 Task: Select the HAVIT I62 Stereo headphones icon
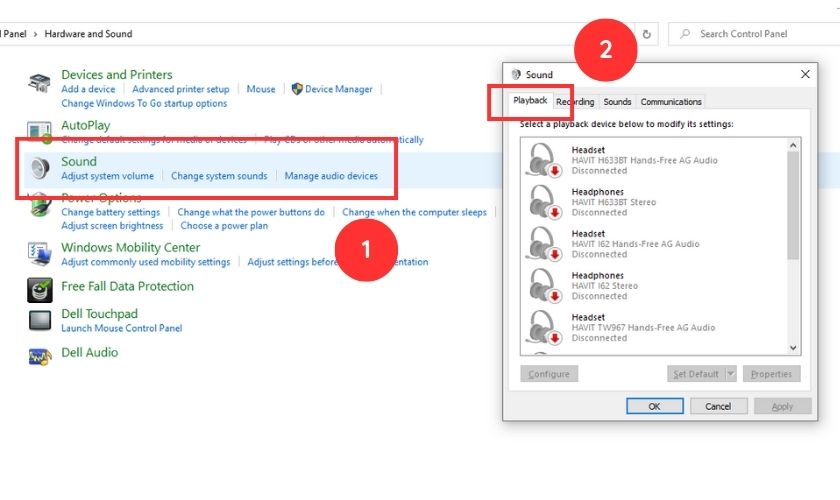point(543,285)
